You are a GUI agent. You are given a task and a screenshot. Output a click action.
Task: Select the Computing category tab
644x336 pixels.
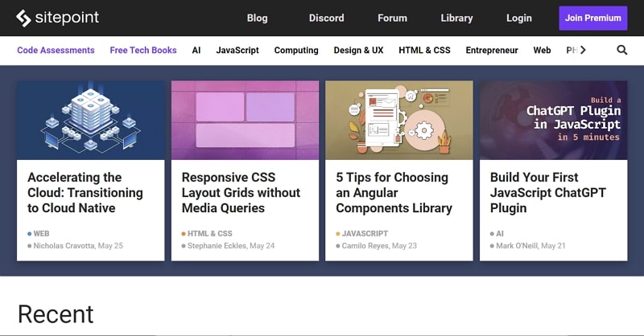click(296, 50)
